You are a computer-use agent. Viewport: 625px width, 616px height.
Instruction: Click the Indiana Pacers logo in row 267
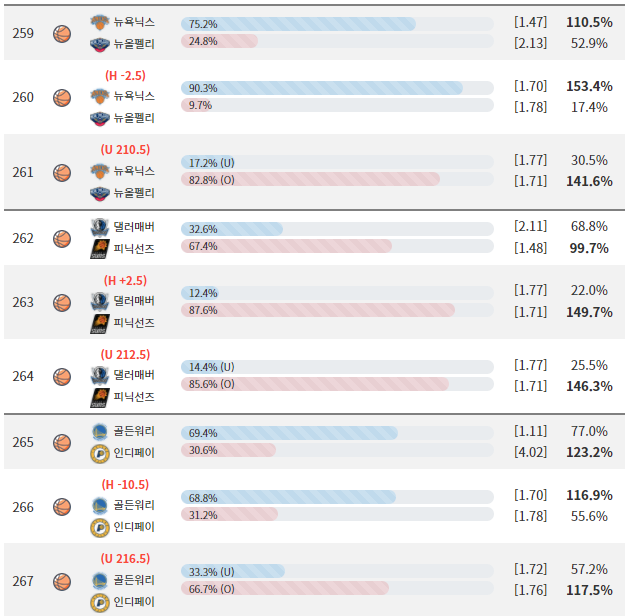[x=99, y=601]
